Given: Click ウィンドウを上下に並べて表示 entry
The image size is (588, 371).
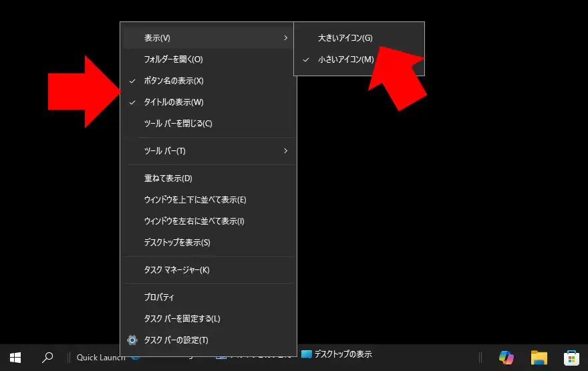Looking at the screenshot, I should coord(195,200).
